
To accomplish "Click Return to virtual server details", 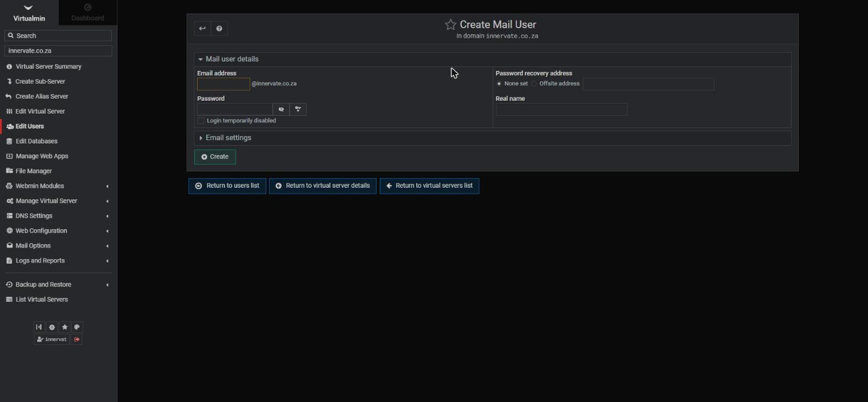I will tap(323, 186).
